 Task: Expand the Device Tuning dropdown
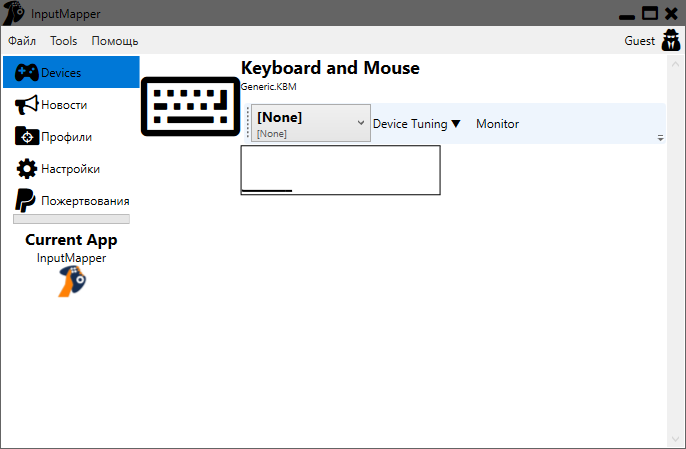(x=416, y=124)
